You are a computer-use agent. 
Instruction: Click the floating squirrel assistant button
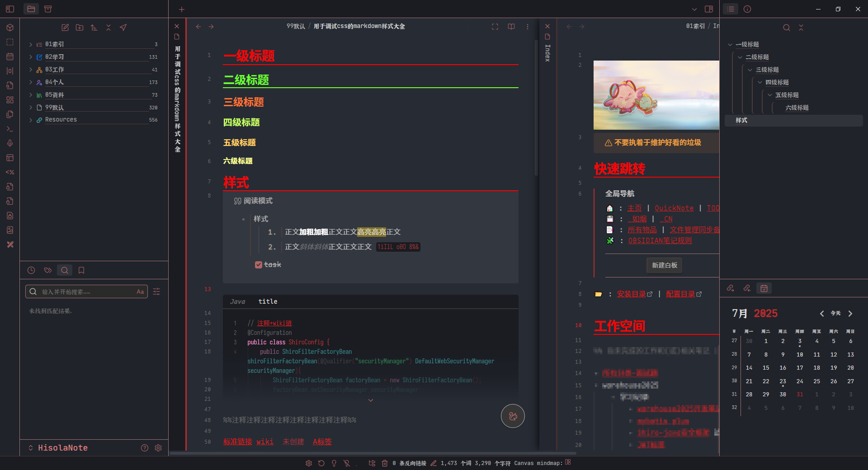pos(513,416)
